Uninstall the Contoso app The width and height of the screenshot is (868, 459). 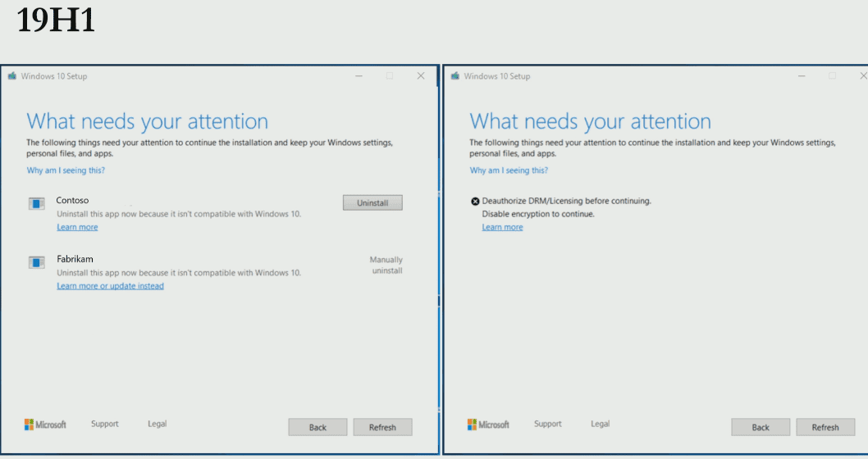point(372,203)
